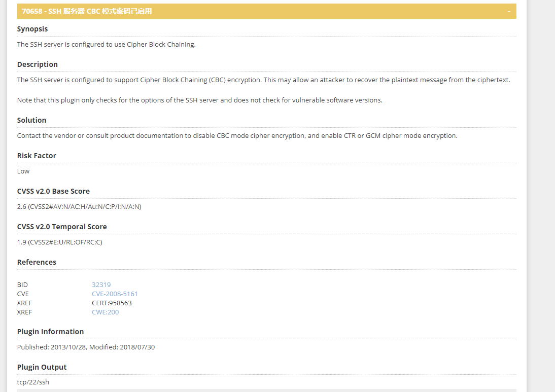Click the CVSS v2.0 Temporal Score heading
Image resolution: width=555 pixels, height=392 pixels.
pos(62,227)
